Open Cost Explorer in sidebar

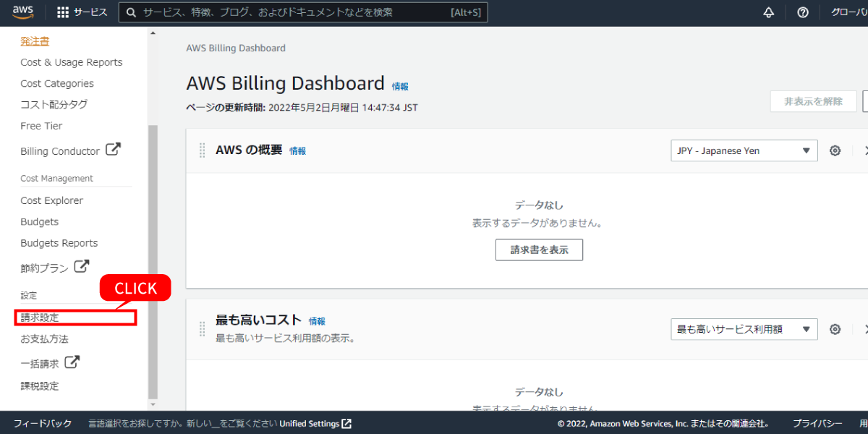(51, 200)
